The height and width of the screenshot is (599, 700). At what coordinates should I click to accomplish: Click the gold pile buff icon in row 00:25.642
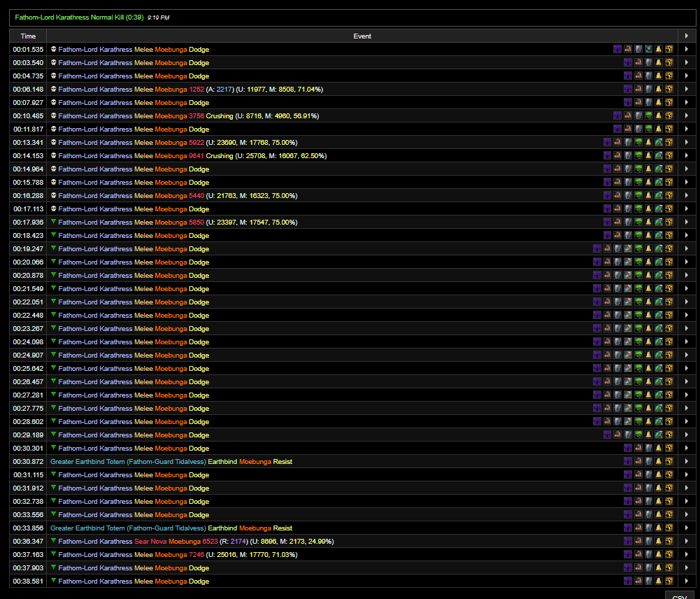tap(648, 369)
